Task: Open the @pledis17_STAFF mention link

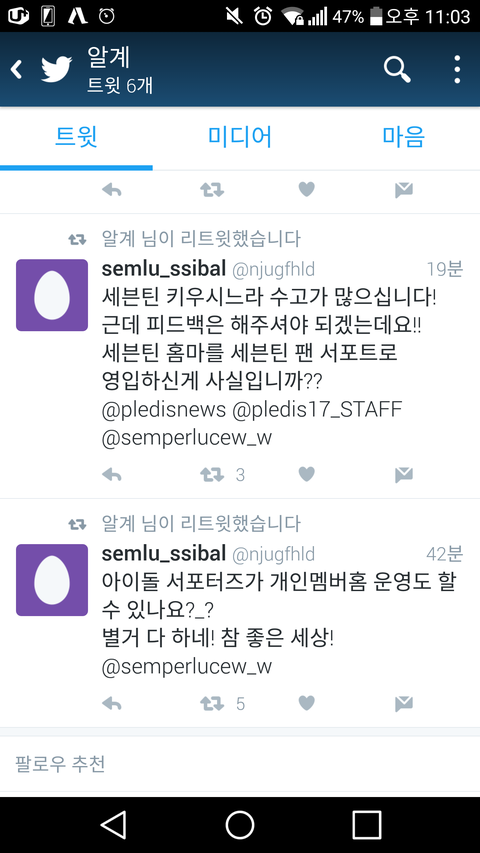Action: pos(317,410)
